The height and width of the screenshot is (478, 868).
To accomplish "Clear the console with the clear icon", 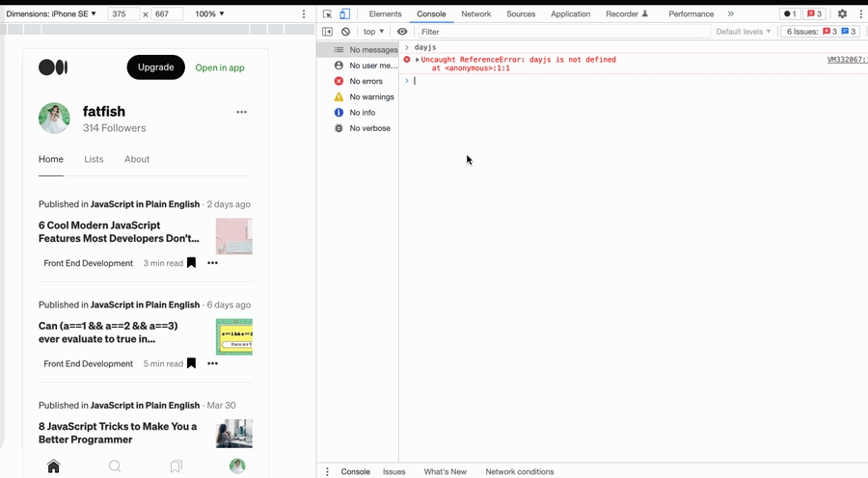I will tap(345, 32).
